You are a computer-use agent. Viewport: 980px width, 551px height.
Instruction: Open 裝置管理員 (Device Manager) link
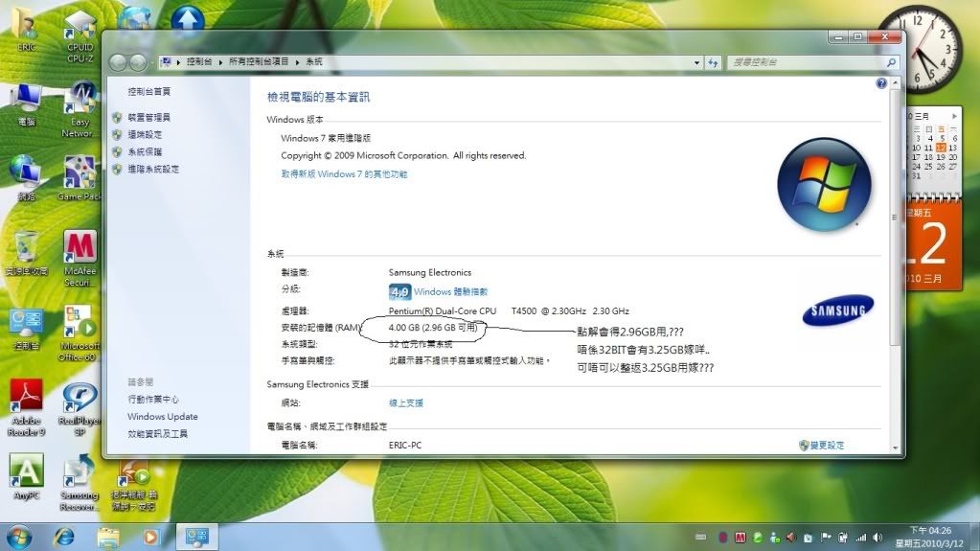click(148, 117)
